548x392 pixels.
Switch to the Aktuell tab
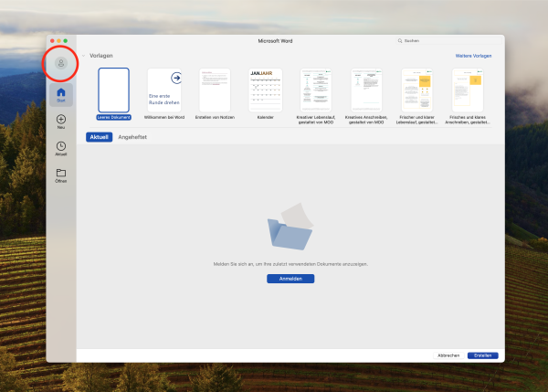click(x=99, y=137)
